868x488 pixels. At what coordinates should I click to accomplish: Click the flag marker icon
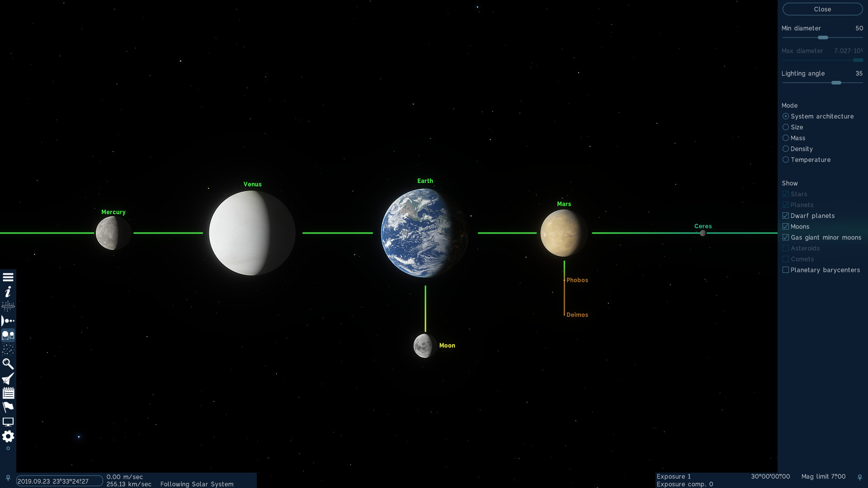pyautogui.click(x=8, y=407)
